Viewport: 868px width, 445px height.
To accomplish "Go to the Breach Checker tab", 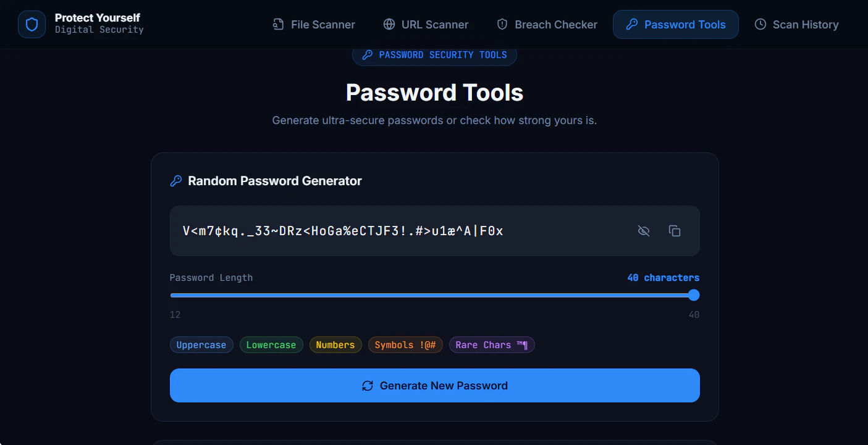I will pos(547,25).
